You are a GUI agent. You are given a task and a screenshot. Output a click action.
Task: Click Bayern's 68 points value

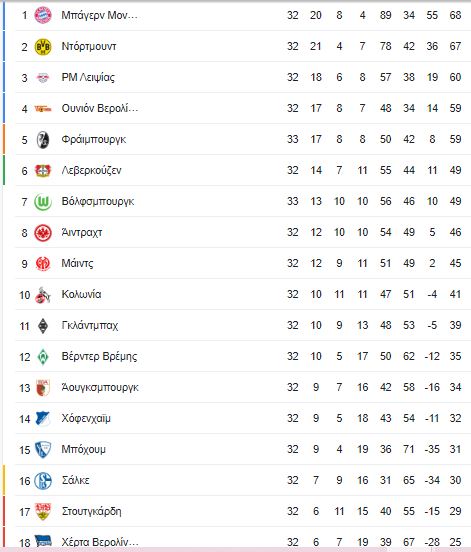[x=455, y=15]
